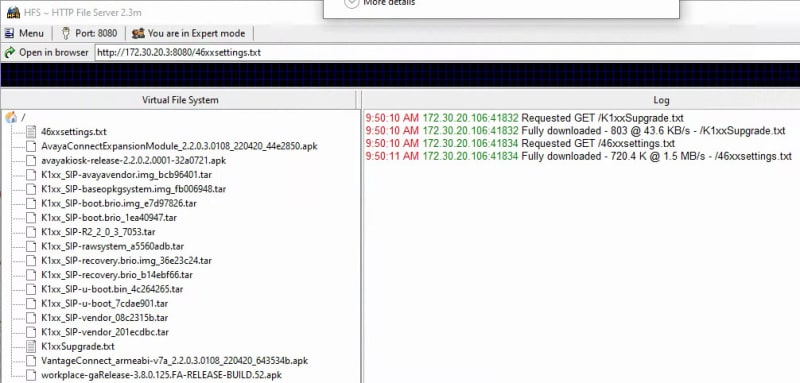Screen dimensions: 800x383
Task: Select K1xx_SIP-u-boot.bin_4c264265.tar
Action: coord(112,289)
